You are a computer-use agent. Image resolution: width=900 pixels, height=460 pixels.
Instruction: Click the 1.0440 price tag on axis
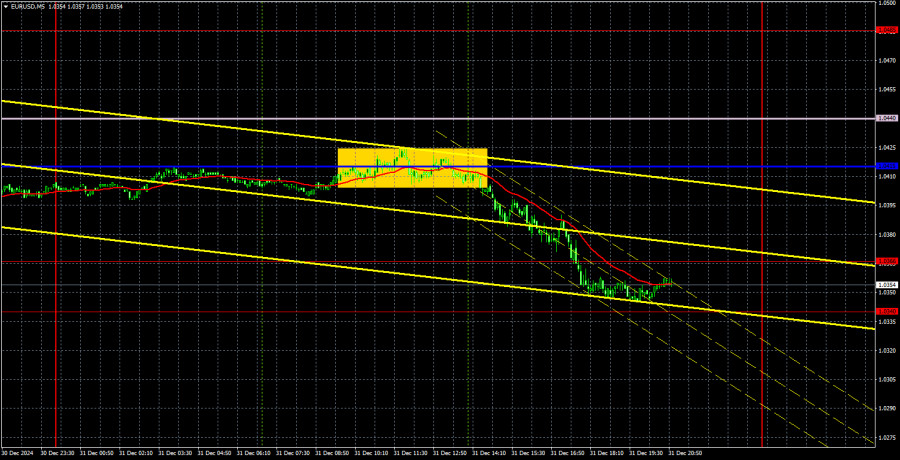coord(886,118)
